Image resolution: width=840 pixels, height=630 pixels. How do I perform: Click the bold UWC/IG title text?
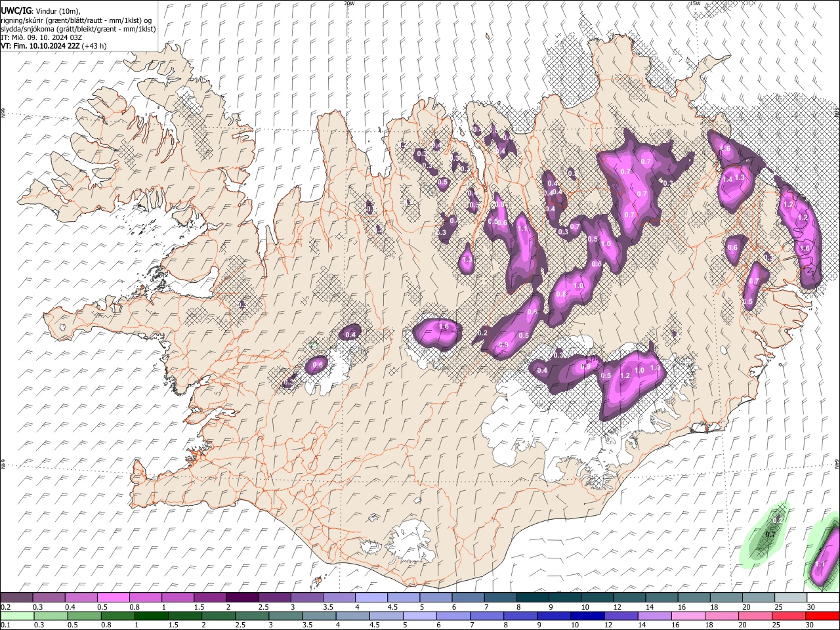coord(16,10)
